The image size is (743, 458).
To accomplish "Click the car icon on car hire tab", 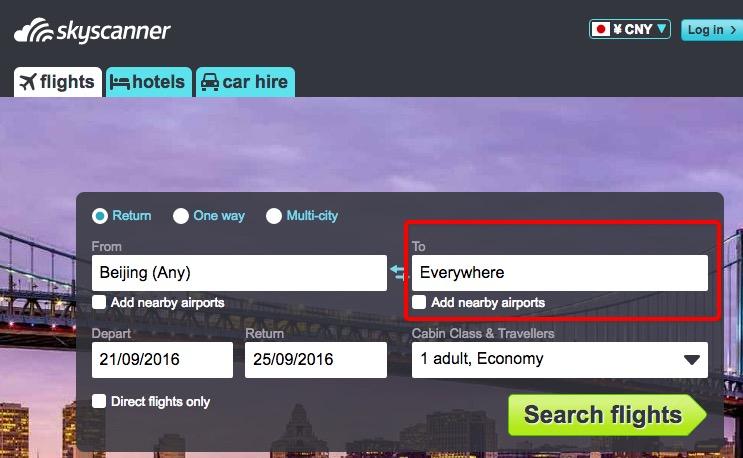I will click(210, 82).
